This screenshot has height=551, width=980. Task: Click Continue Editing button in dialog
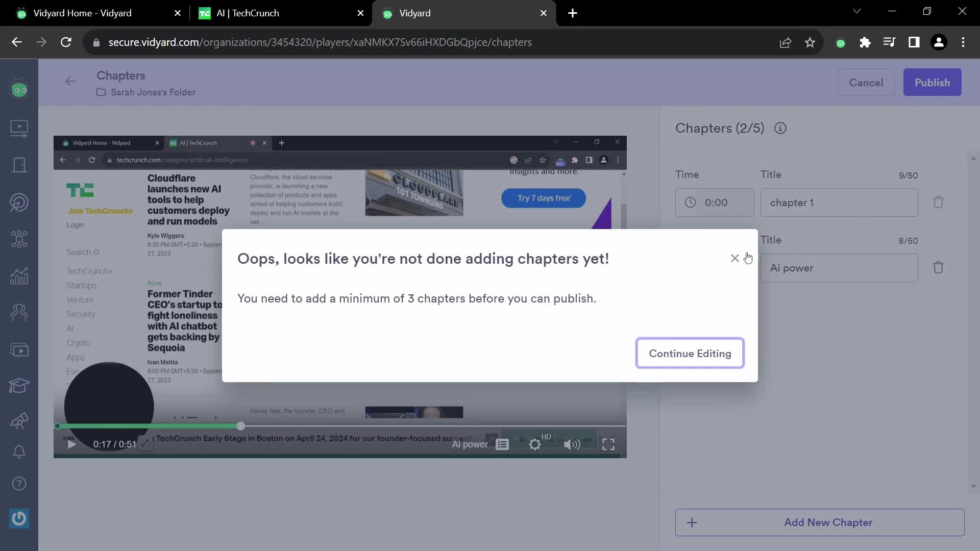point(690,353)
